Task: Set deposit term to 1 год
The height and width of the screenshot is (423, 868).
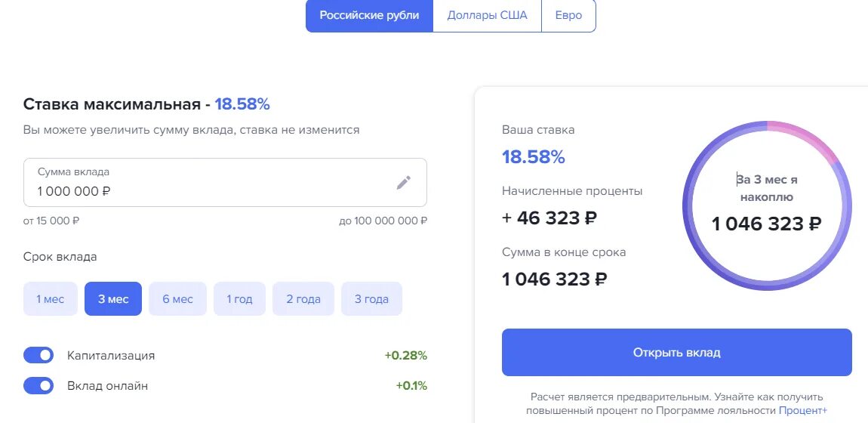Action: click(x=240, y=299)
